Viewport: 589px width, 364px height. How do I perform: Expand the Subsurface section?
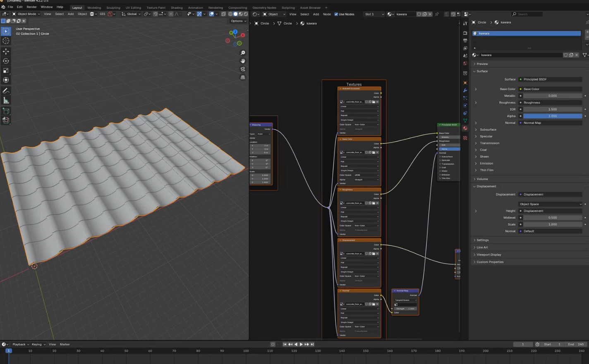click(488, 130)
